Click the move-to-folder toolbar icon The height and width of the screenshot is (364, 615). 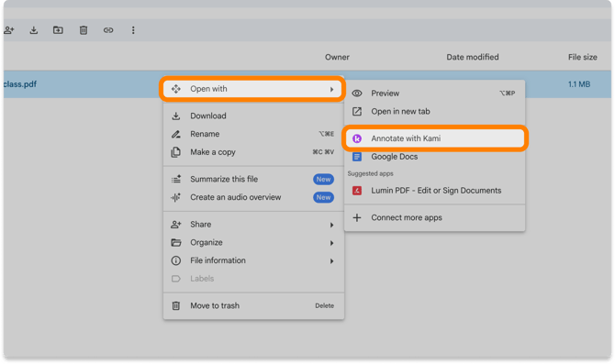pyautogui.click(x=58, y=30)
